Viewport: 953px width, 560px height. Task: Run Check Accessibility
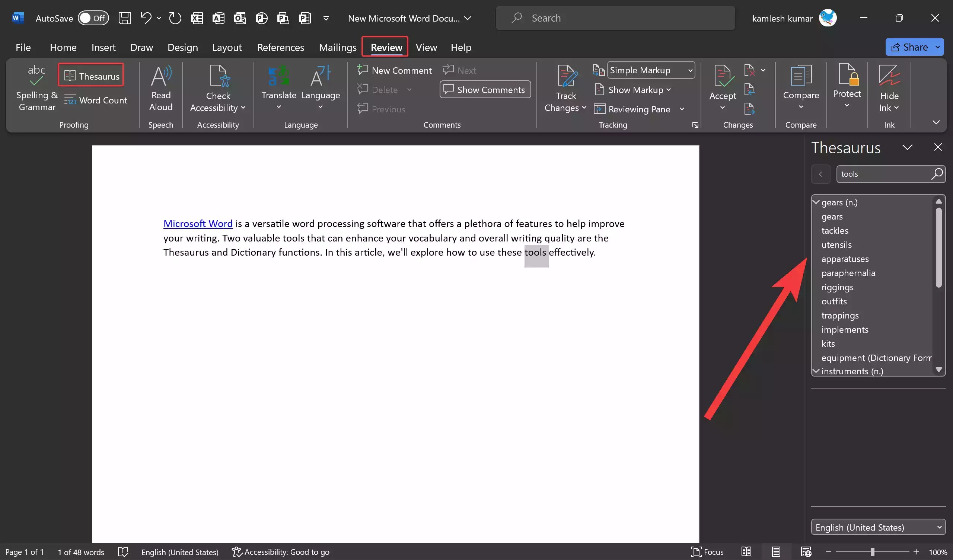point(217,87)
